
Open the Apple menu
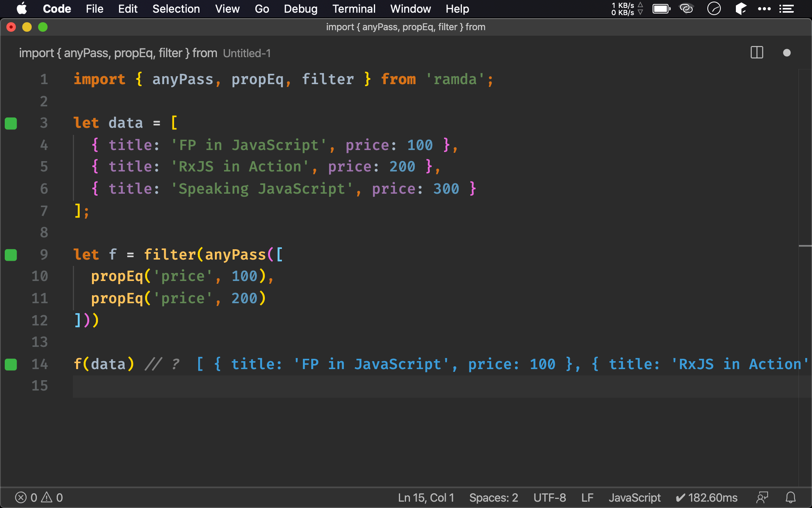click(x=22, y=8)
